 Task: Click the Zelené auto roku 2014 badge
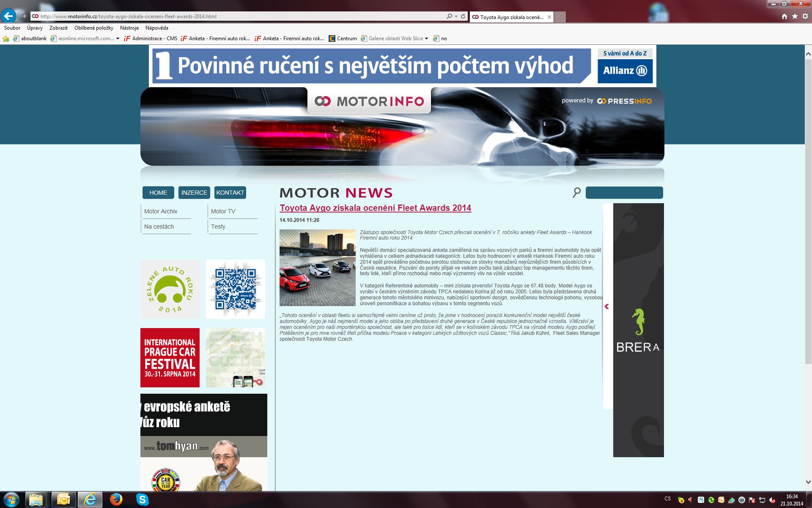170,289
